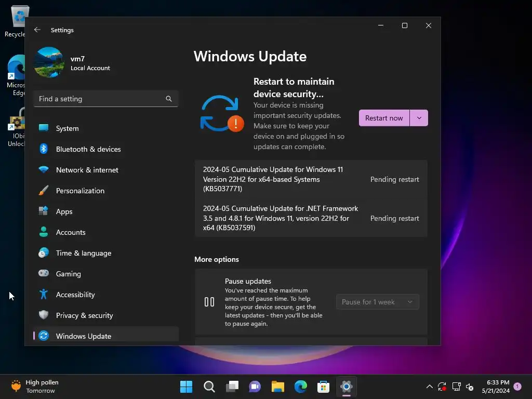Click the Accessibility figure icon
532x399 pixels.
(x=44, y=294)
